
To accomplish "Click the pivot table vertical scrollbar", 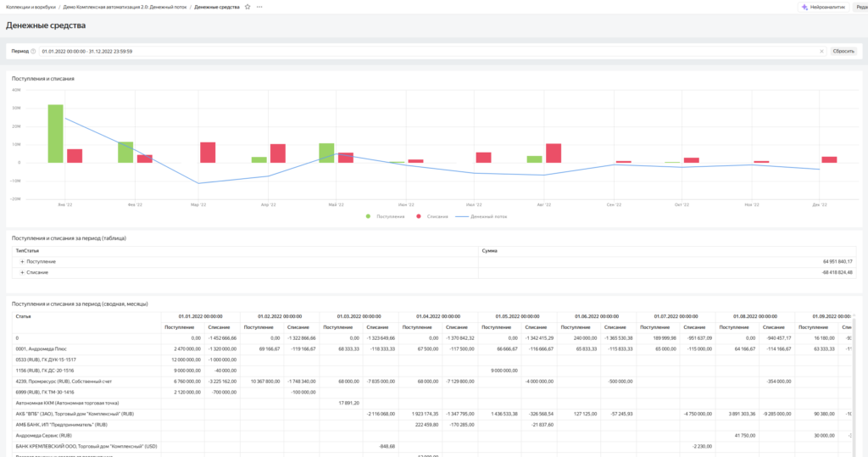I will pyautogui.click(x=853, y=382).
